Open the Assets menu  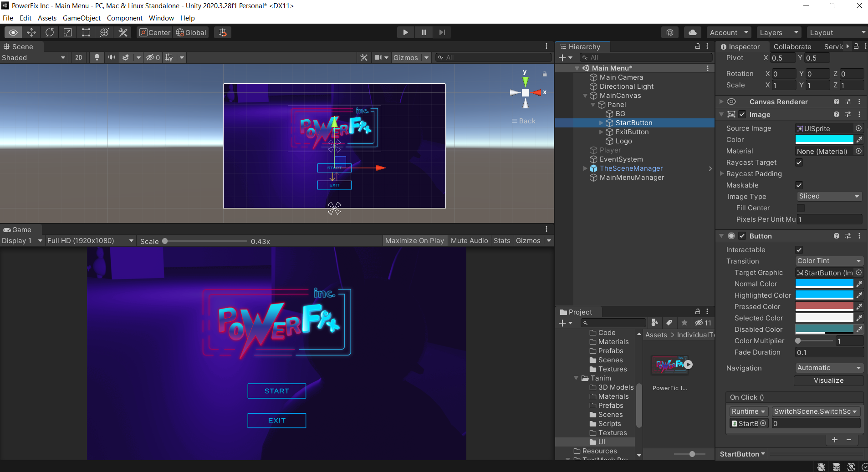pos(47,18)
